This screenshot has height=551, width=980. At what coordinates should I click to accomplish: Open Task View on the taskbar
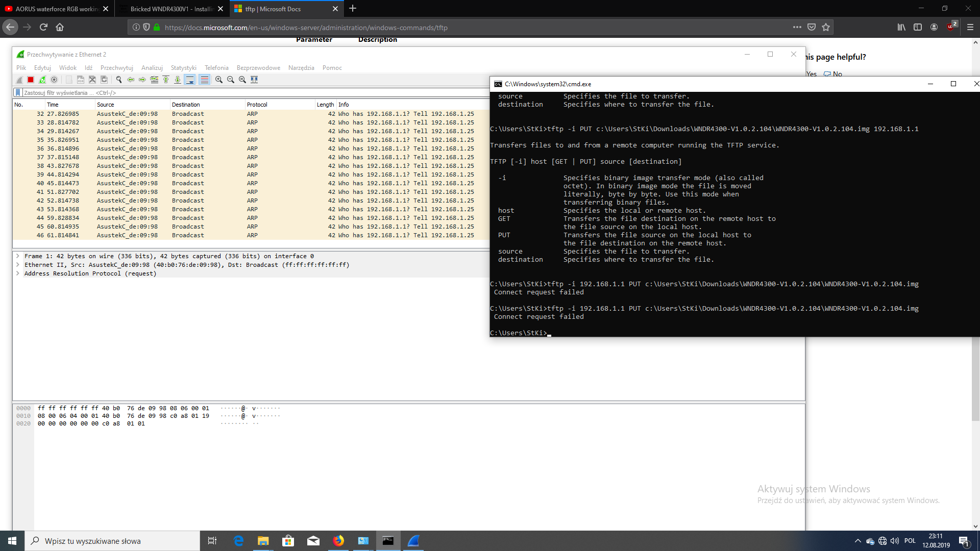(x=212, y=541)
